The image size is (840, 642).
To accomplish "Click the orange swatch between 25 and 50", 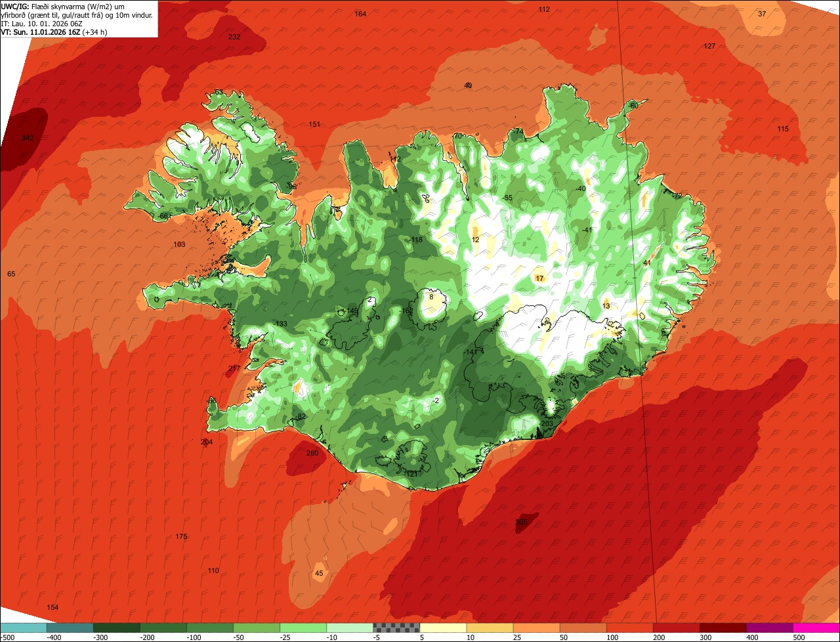I will pyautogui.click(x=536, y=628).
